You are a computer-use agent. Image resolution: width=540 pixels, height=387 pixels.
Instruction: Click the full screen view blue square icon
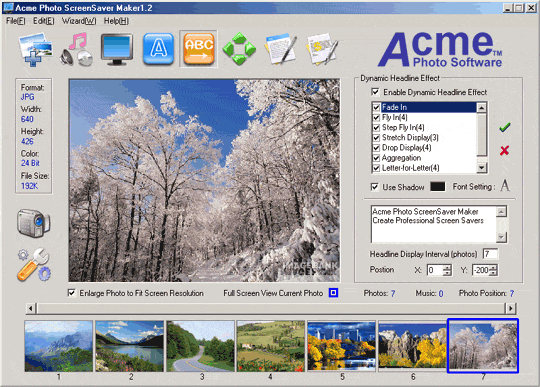tap(333, 293)
